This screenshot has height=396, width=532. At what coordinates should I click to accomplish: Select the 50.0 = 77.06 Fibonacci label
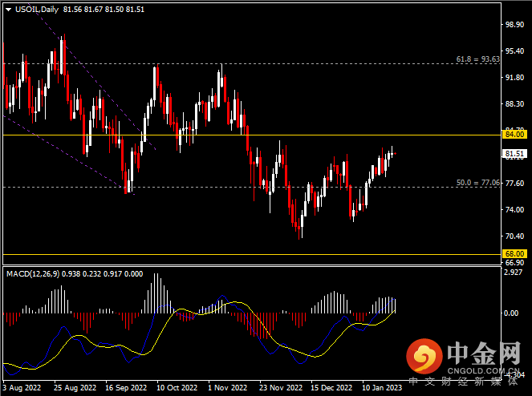click(x=477, y=183)
